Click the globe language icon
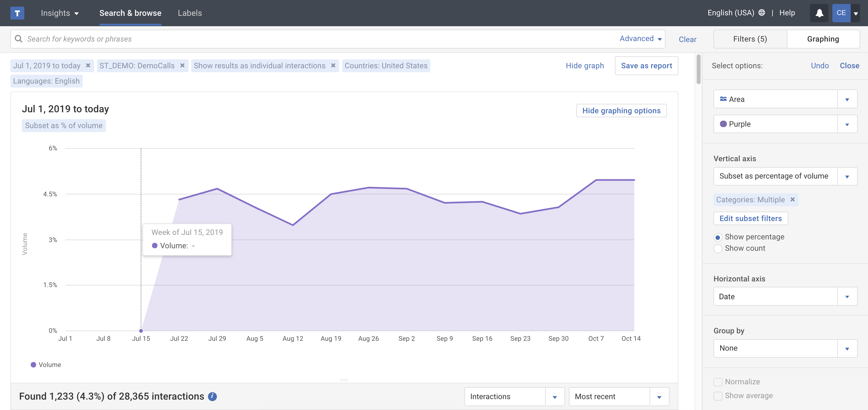This screenshot has height=410, width=868. coord(762,13)
